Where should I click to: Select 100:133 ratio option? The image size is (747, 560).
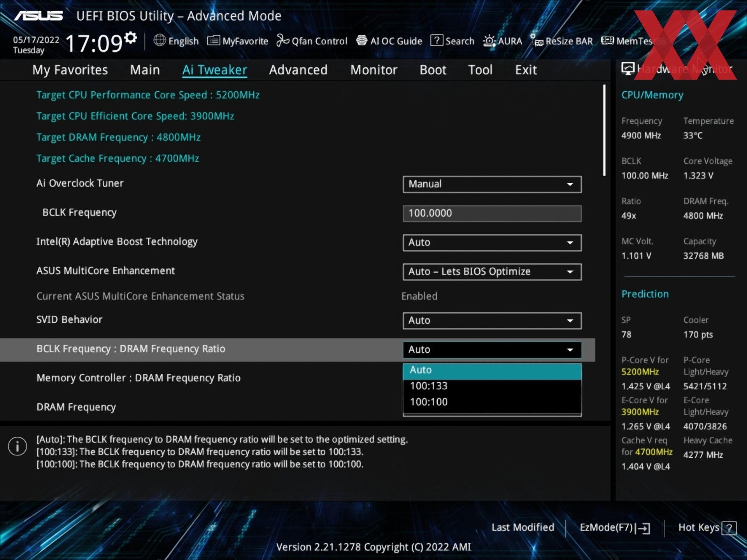[429, 386]
